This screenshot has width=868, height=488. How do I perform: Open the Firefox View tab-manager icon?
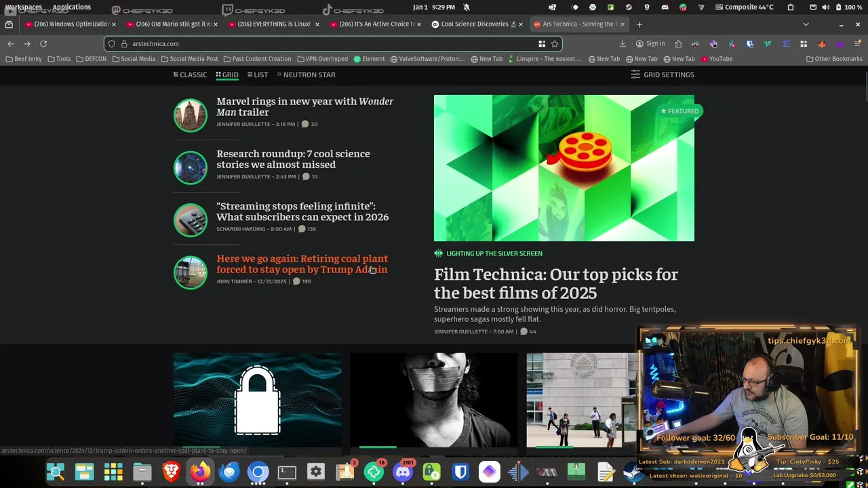(9, 24)
